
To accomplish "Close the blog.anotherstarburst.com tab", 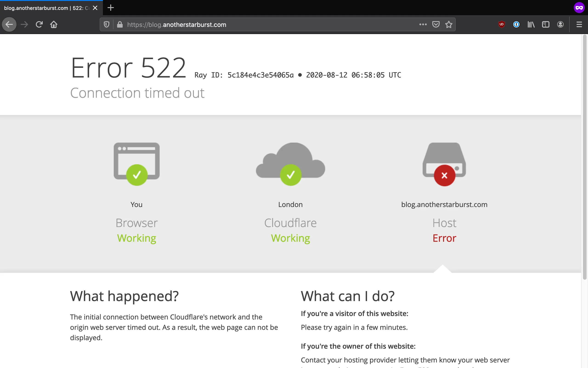I will pyautogui.click(x=95, y=8).
